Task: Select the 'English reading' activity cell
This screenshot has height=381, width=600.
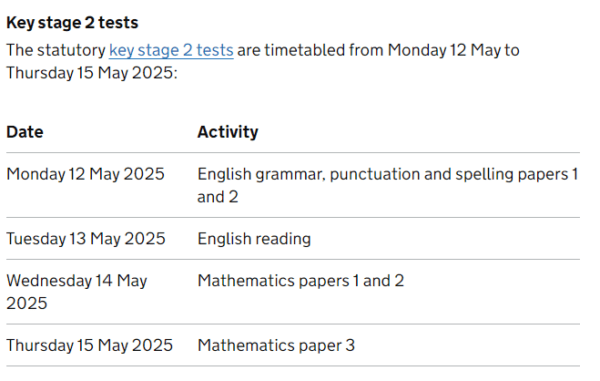Action: (x=254, y=239)
